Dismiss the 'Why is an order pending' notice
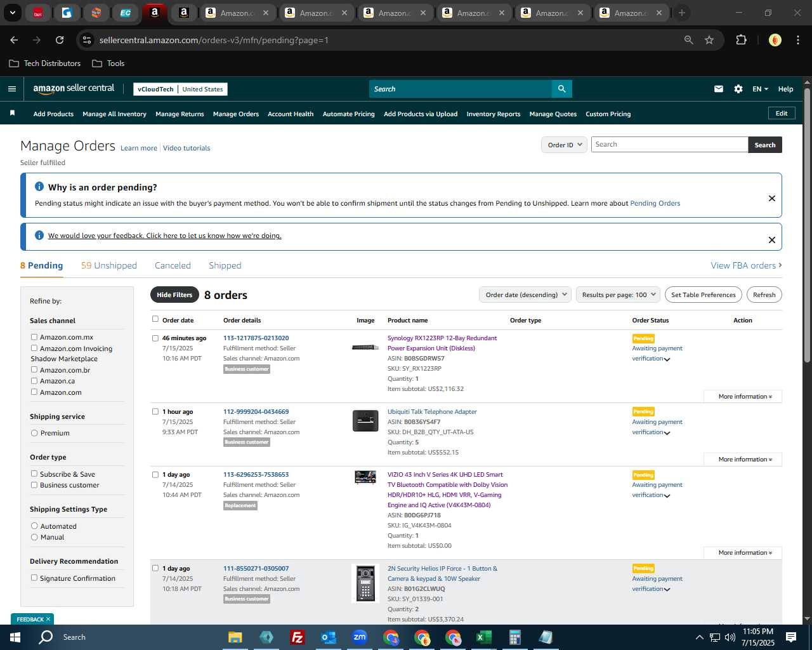The image size is (812, 650). click(x=772, y=198)
